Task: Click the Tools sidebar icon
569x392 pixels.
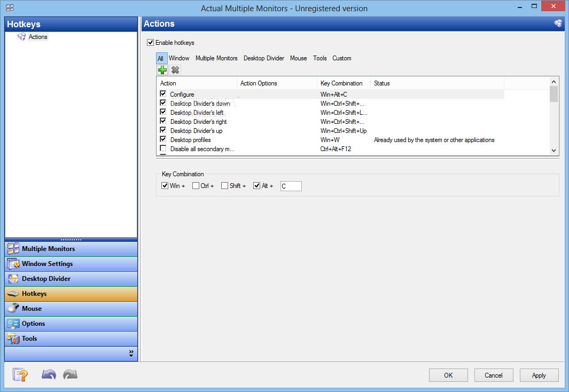Action: pos(13,339)
